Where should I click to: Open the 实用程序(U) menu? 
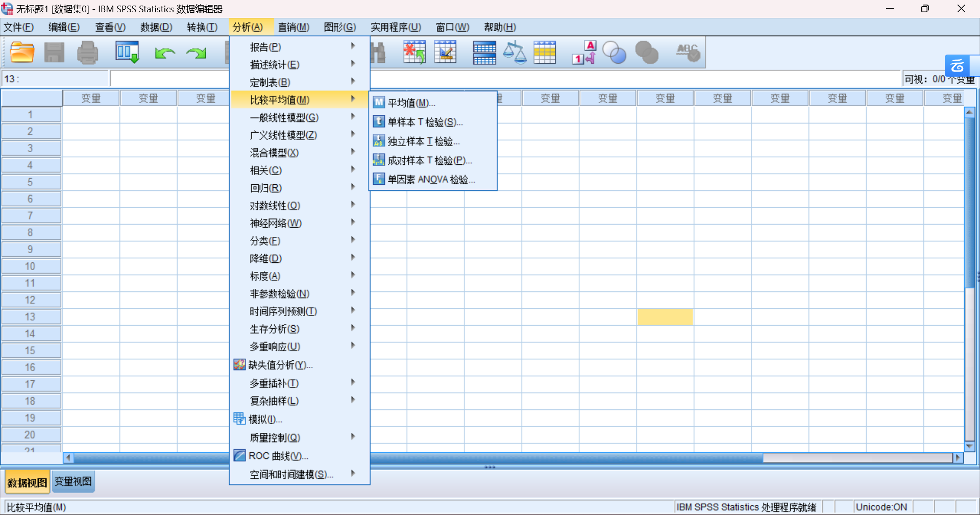click(x=396, y=27)
